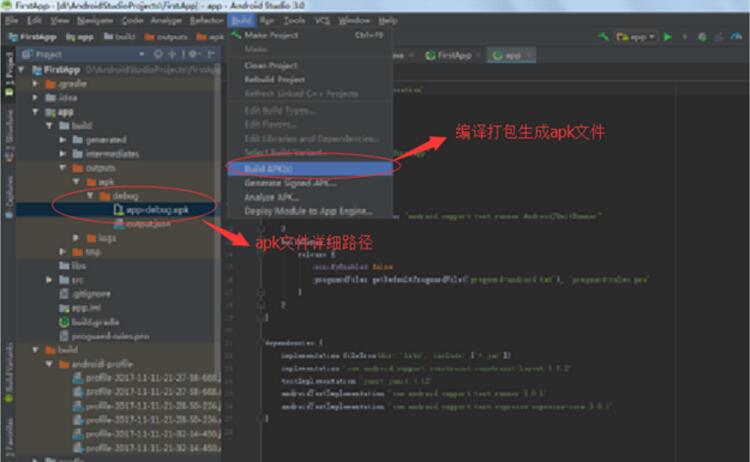
Task: Collapse the FirstApp root node
Action: pos(21,70)
